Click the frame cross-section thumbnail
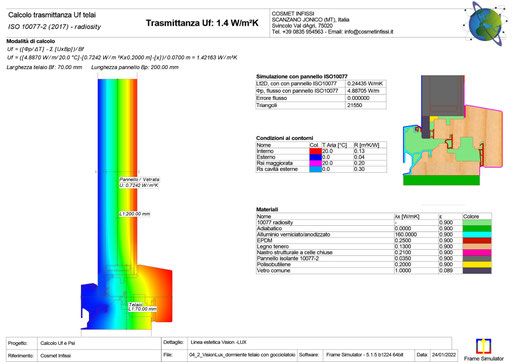The height and width of the screenshot is (362, 512). pyautogui.click(x=453, y=130)
